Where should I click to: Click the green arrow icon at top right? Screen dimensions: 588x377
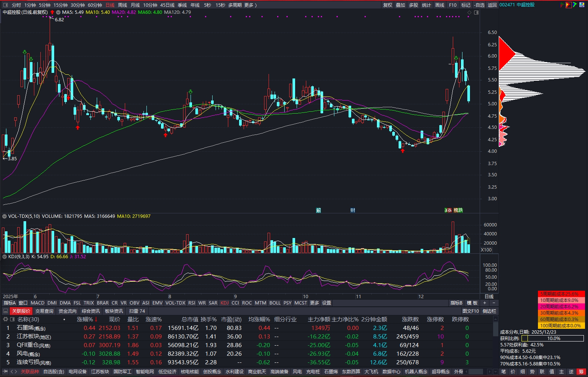pyautogui.click(x=575, y=5)
